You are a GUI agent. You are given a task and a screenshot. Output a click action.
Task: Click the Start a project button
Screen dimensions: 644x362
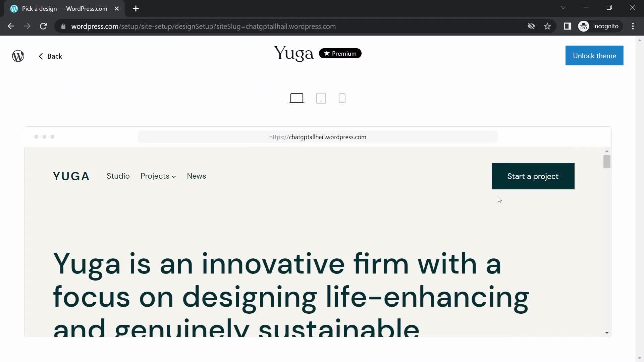533,176
